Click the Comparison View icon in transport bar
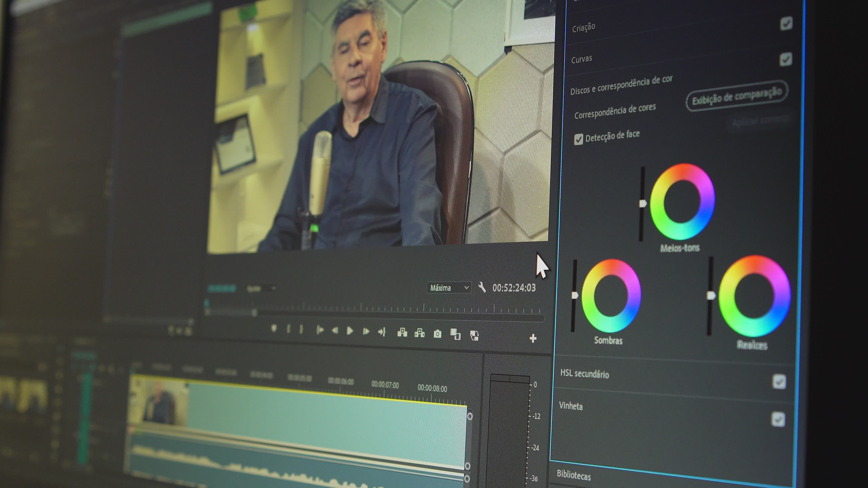This screenshot has width=868, height=488. pyautogui.click(x=455, y=334)
